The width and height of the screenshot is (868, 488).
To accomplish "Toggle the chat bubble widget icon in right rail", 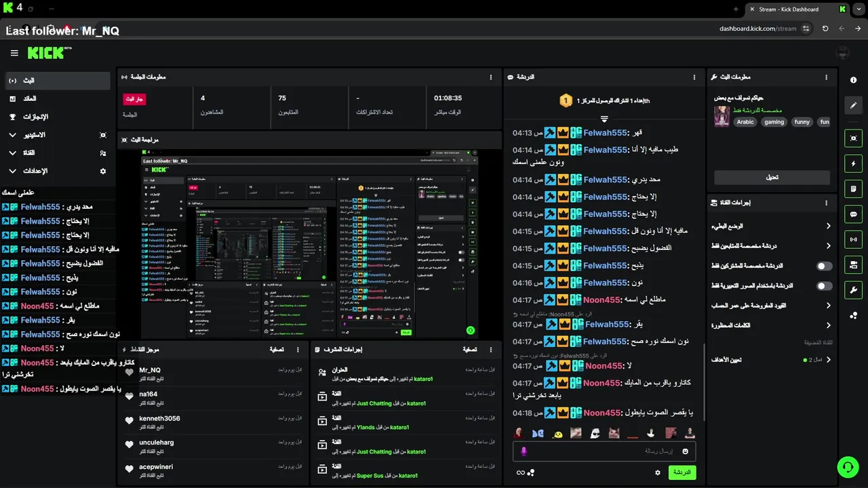I will pyautogui.click(x=853, y=214).
